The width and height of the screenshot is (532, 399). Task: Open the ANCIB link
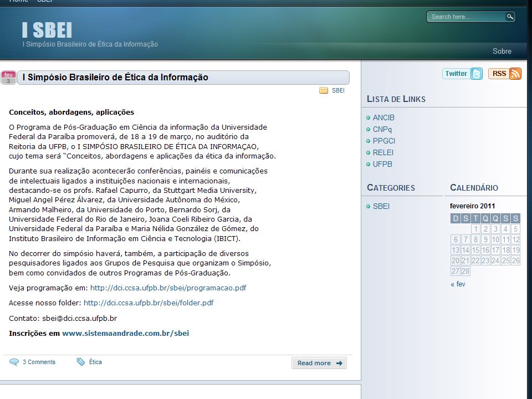(383, 117)
